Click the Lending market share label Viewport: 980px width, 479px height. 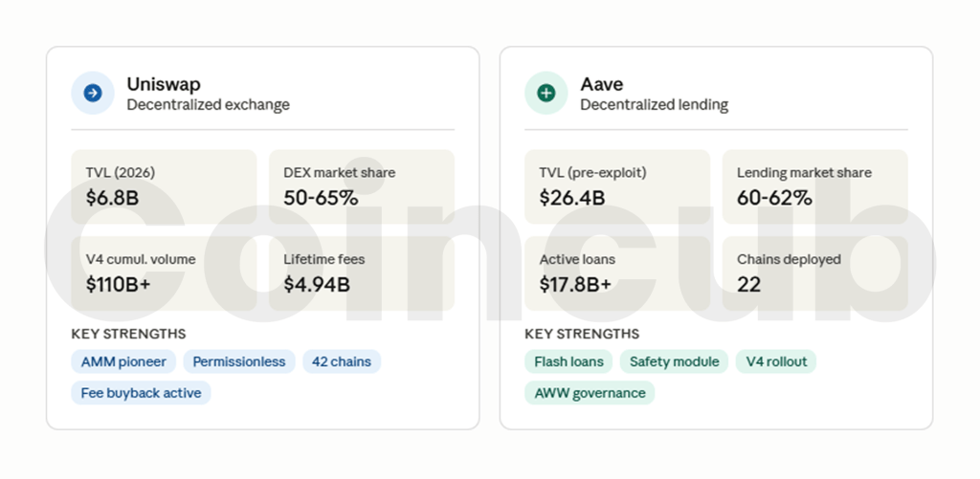(804, 172)
